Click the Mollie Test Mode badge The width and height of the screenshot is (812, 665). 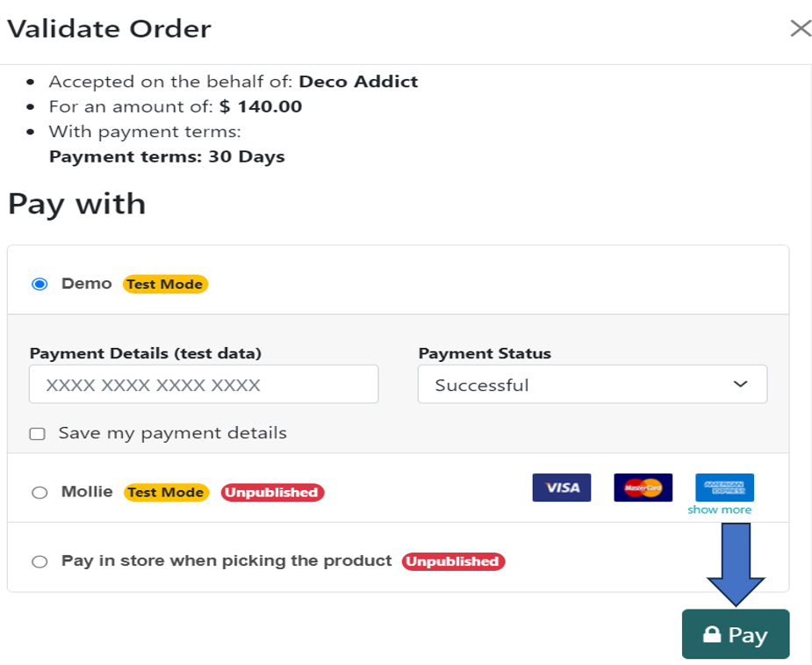[x=166, y=493]
